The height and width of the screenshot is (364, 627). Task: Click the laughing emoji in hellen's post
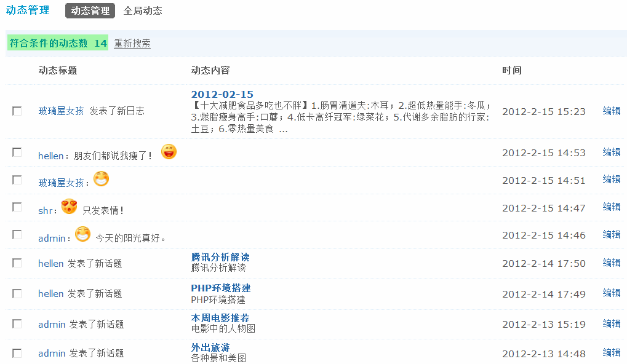pyautogui.click(x=169, y=152)
